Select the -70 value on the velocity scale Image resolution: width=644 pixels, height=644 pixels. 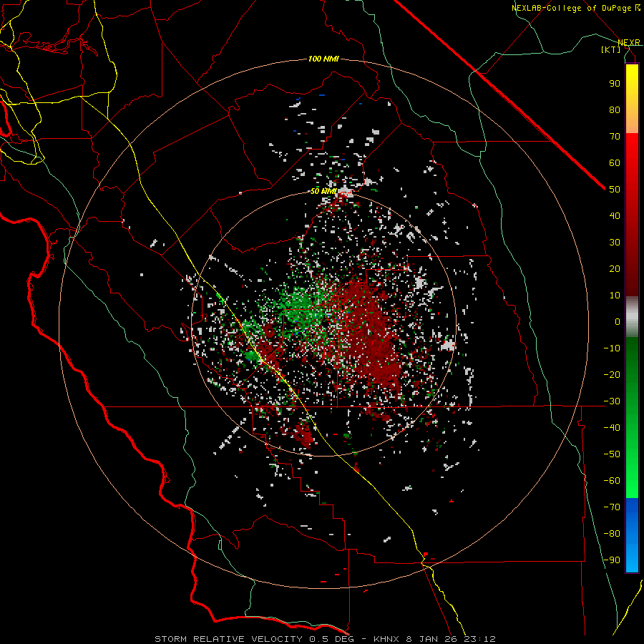coord(612,507)
